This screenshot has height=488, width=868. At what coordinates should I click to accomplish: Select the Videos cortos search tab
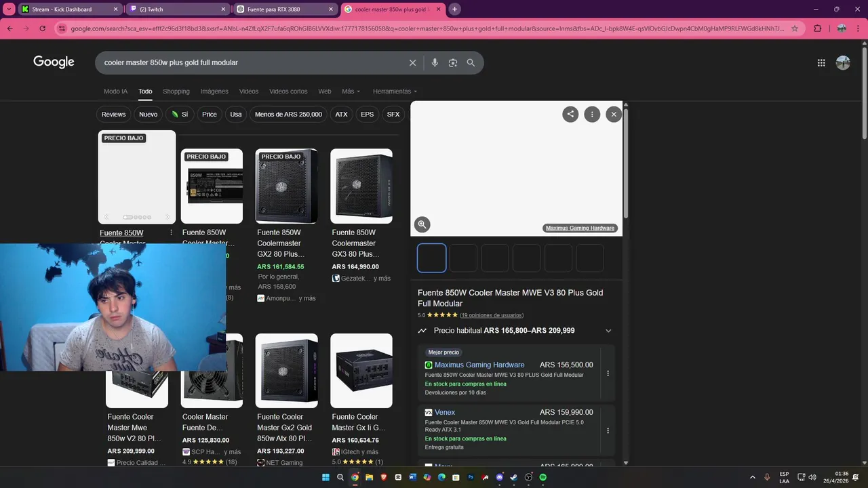click(x=288, y=91)
